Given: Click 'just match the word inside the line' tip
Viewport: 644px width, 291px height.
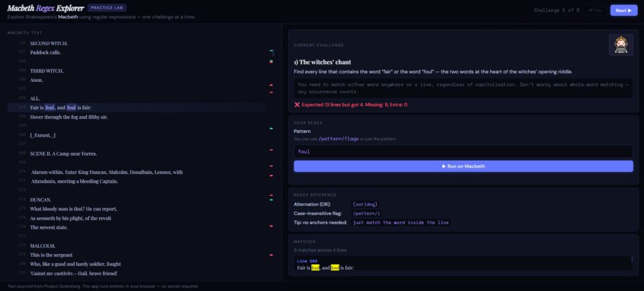Looking at the screenshot, I should click(x=401, y=222).
